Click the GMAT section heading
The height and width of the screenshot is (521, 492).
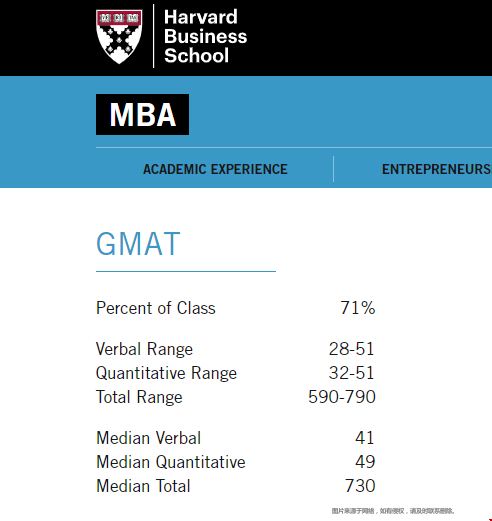pyautogui.click(x=138, y=244)
